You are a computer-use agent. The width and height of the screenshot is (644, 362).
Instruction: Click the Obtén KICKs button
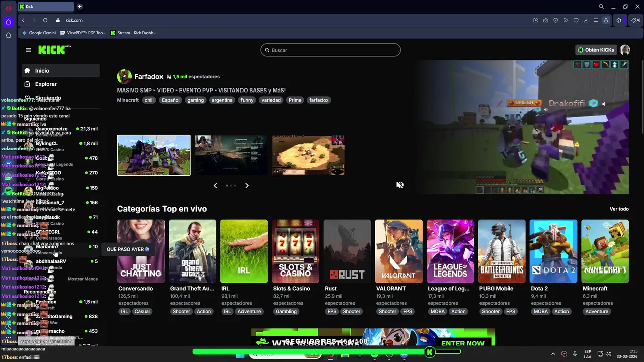596,50
